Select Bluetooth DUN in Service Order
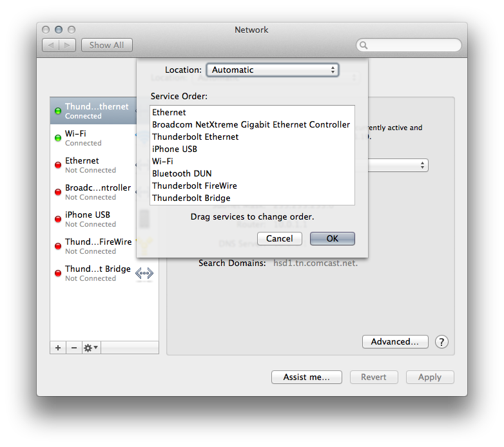This screenshot has height=447, width=504. coord(252,173)
